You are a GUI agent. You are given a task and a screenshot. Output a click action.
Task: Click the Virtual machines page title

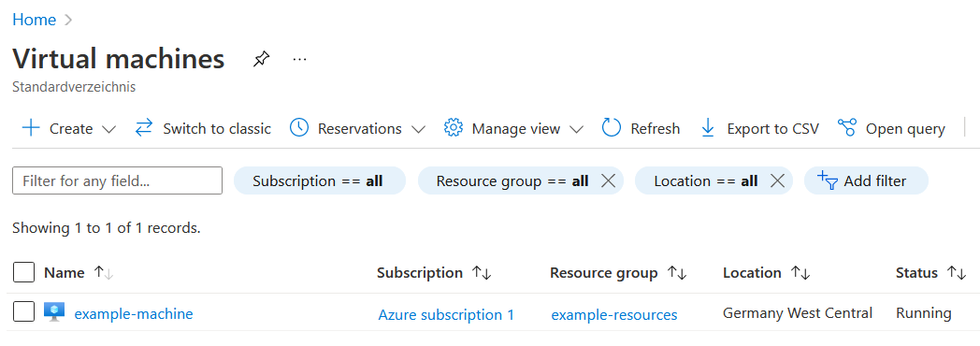pos(118,59)
